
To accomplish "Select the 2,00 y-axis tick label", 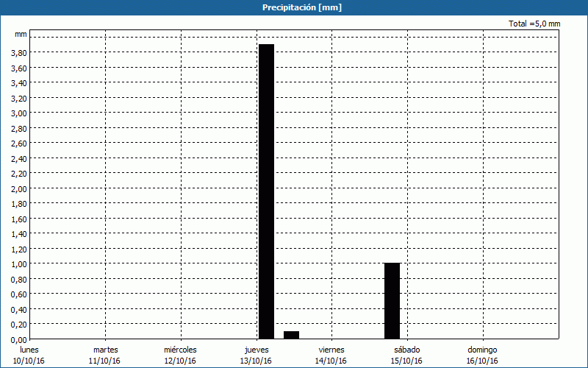I will (19, 188).
